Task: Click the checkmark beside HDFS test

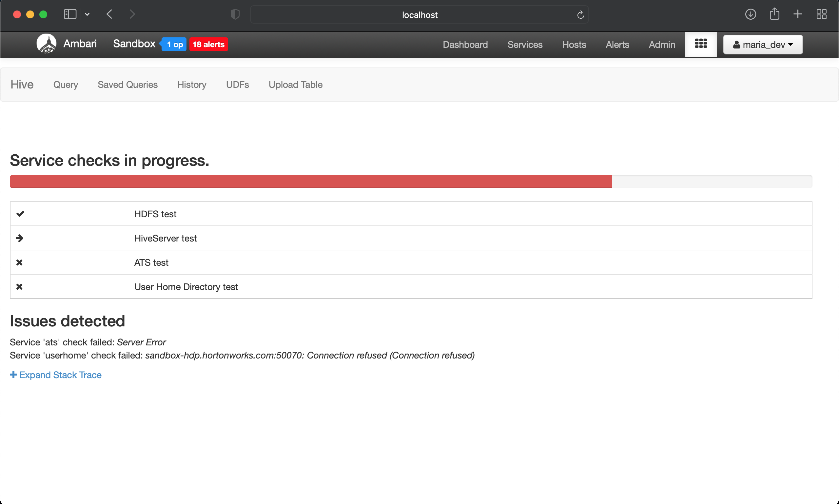Action: 20,214
